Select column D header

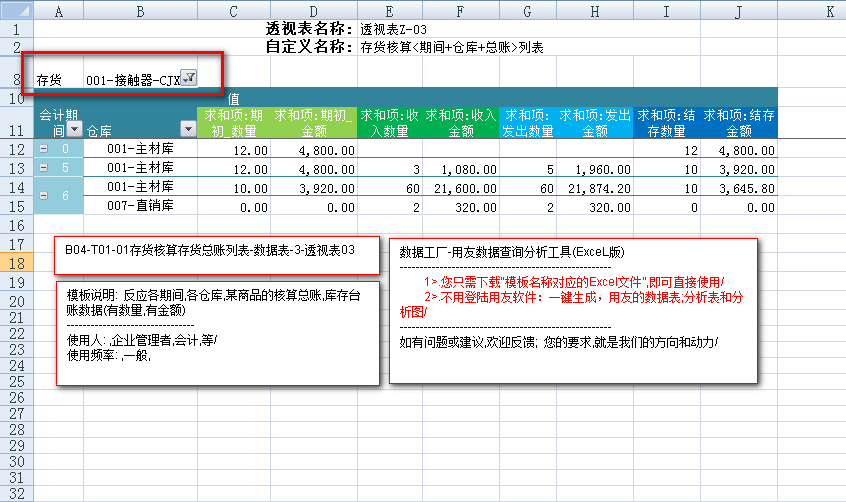click(312, 10)
